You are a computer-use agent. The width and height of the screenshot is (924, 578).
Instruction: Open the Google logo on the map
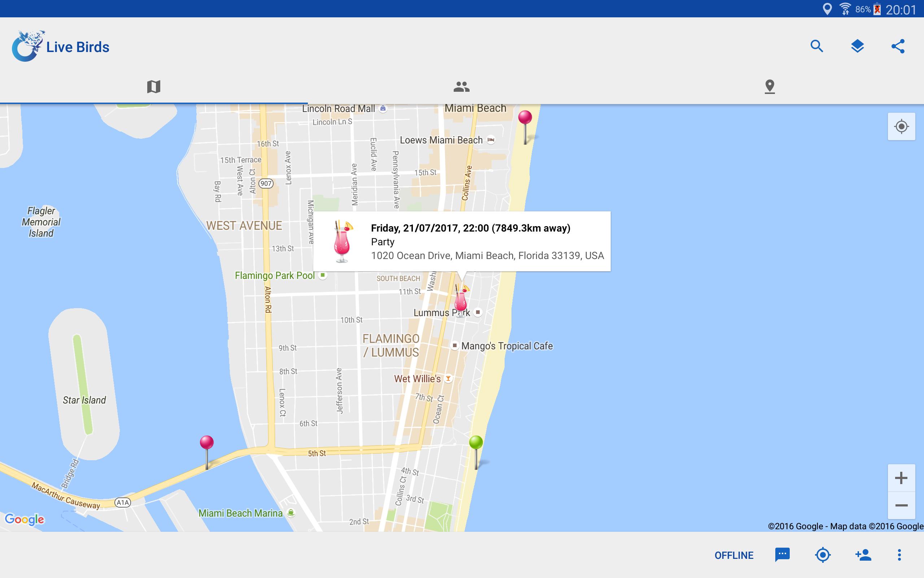pyautogui.click(x=25, y=519)
